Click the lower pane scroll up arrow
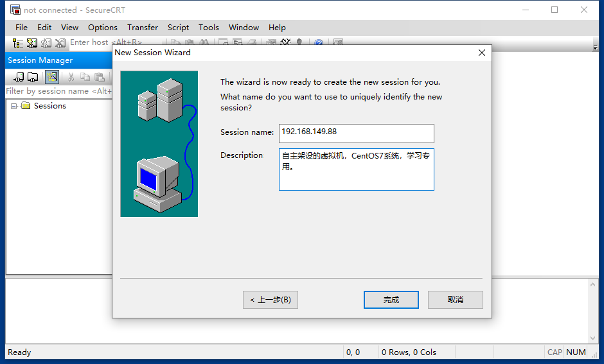 [593, 285]
